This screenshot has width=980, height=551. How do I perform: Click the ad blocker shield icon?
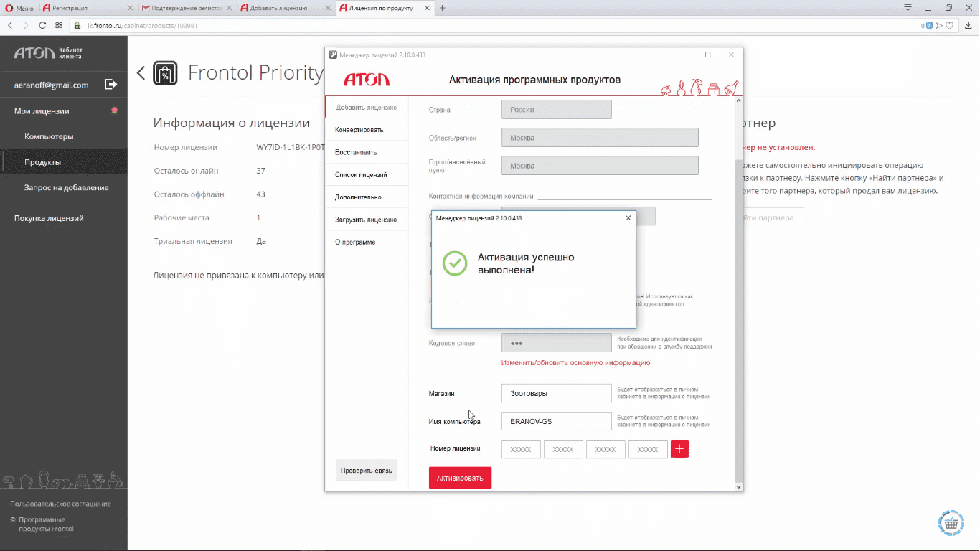tap(930, 25)
